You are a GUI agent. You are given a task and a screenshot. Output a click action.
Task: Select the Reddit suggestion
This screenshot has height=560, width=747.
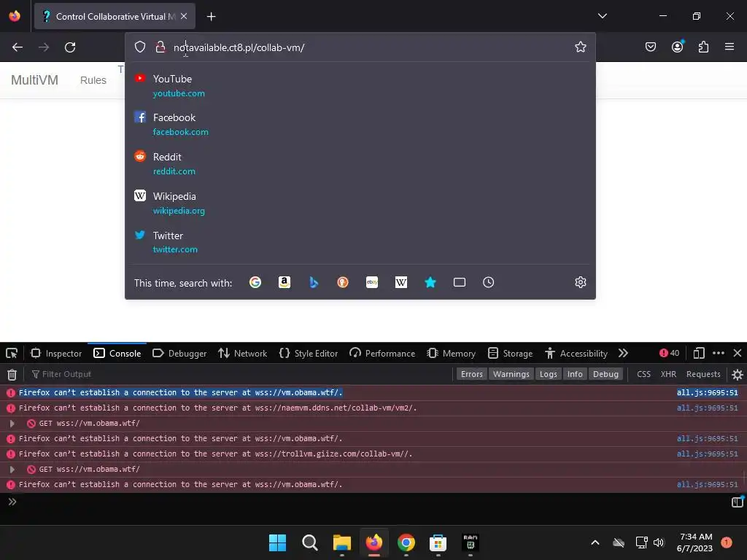coord(360,163)
